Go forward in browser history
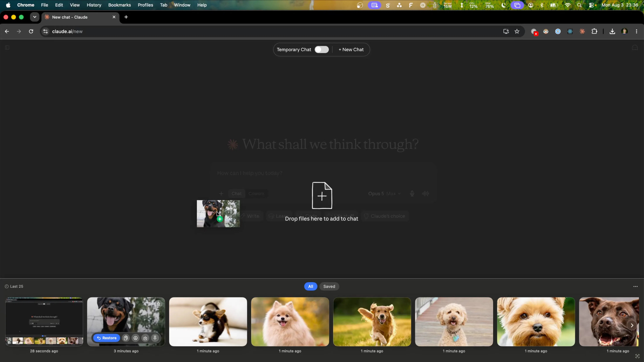The width and height of the screenshot is (644, 362). (19, 31)
